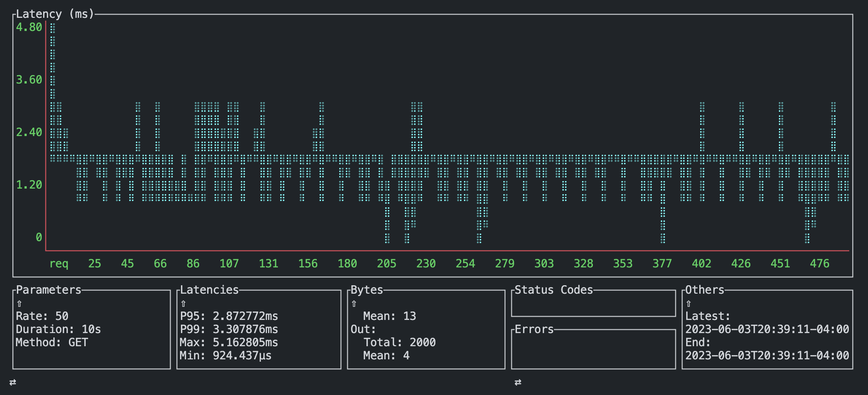Click the x-axis tick label 107

coord(229,264)
